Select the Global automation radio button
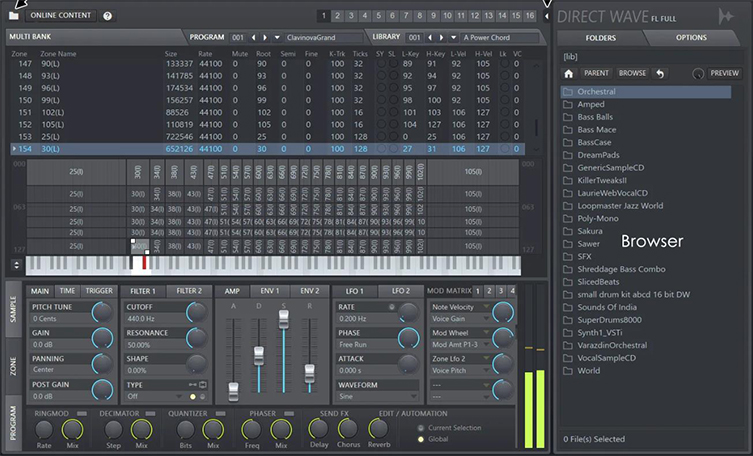753x456 pixels. [422, 439]
